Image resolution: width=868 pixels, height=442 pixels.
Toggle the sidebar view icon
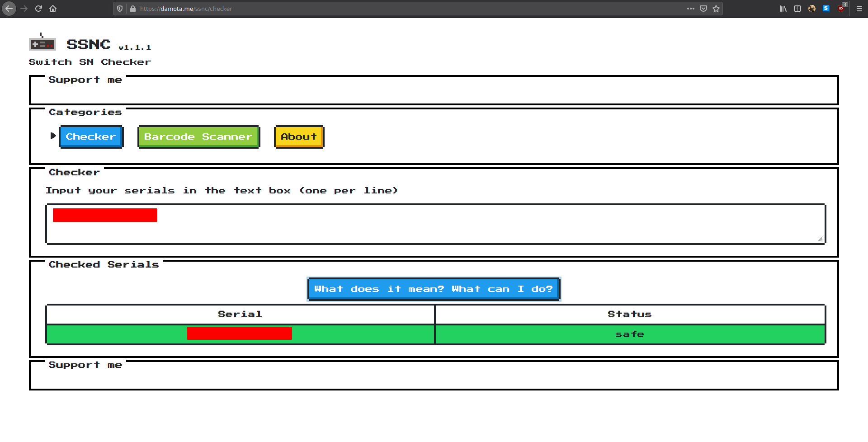[797, 9]
